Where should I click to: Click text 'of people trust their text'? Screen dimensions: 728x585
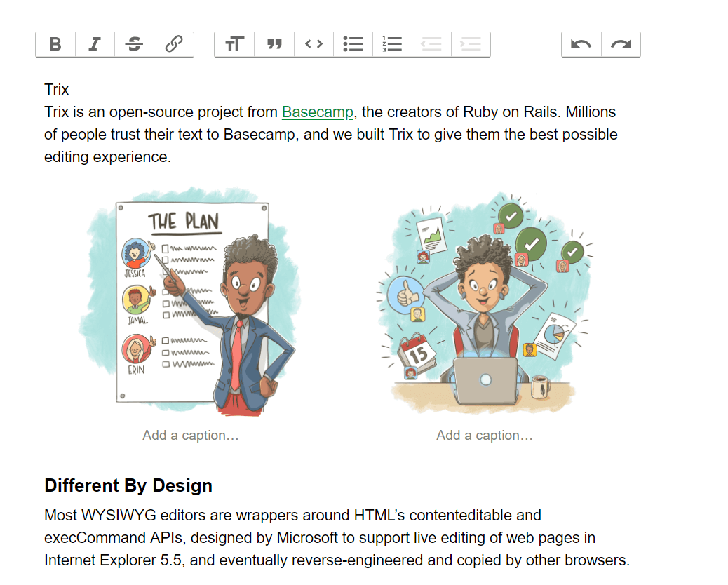pyautogui.click(x=124, y=135)
